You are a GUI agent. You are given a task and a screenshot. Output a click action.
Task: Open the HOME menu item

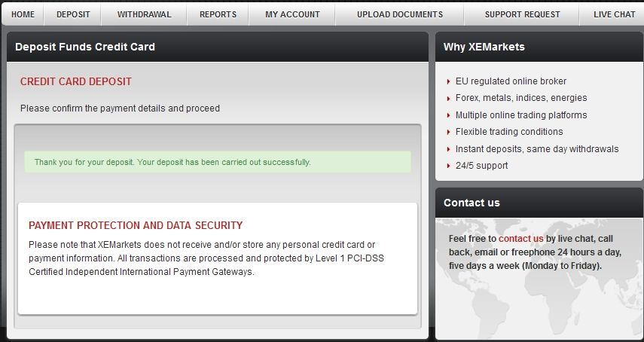point(23,14)
